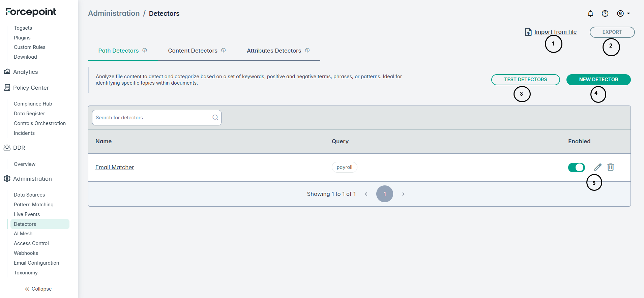
Task: Show help info for Attributes Detectors tab
Action: 307,51
